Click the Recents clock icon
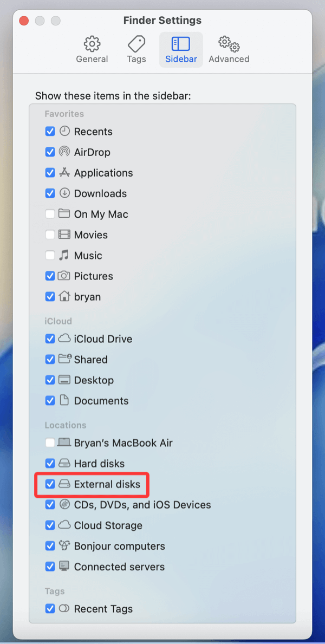325x644 pixels. [x=65, y=131]
